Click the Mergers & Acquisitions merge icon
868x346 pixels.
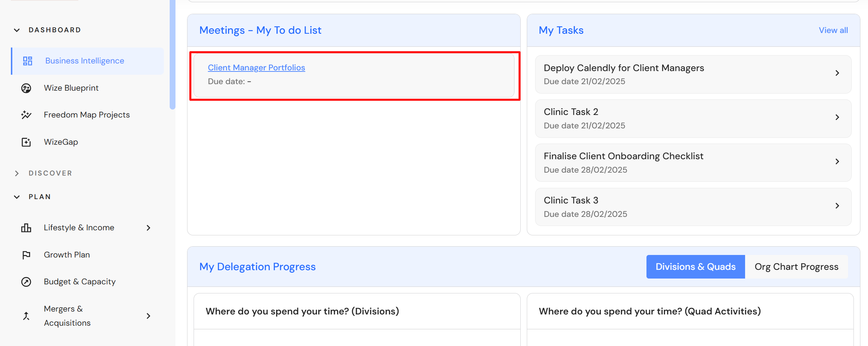[26, 316]
